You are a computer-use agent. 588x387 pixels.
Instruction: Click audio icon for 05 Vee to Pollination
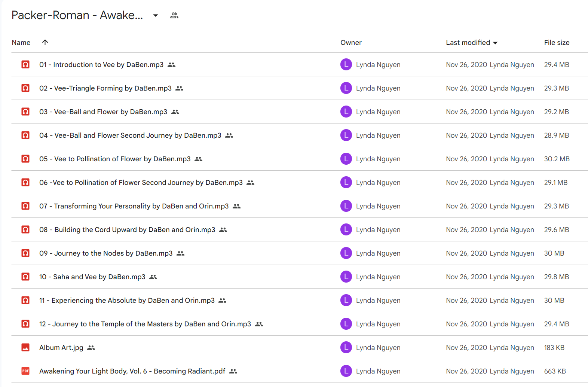[x=25, y=159]
